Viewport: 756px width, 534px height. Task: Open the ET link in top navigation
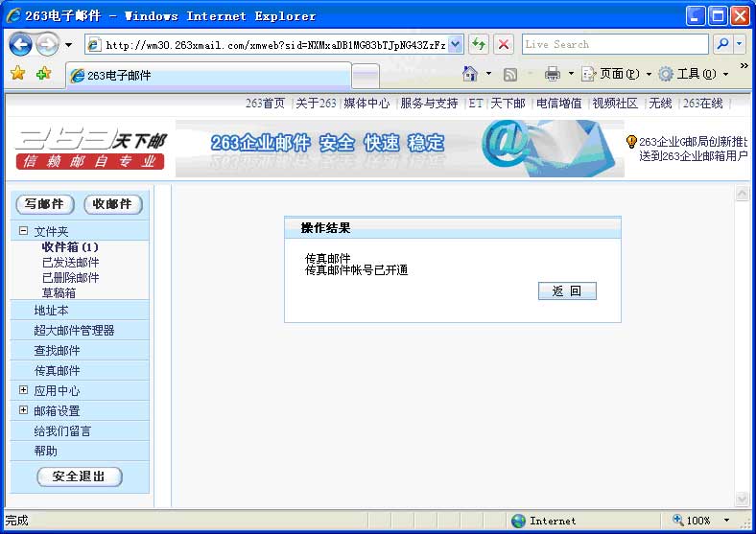(x=476, y=104)
